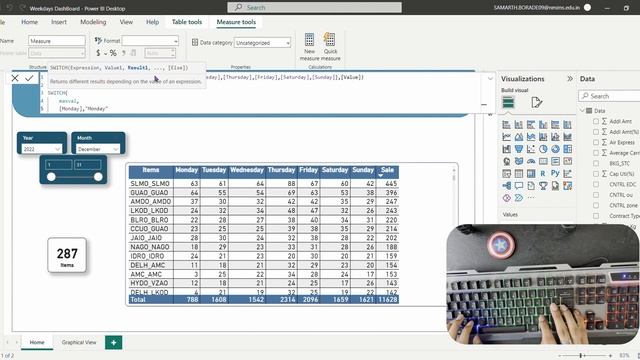Select the stacked bar chart visual
640x360 pixels.
(x=507, y=125)
